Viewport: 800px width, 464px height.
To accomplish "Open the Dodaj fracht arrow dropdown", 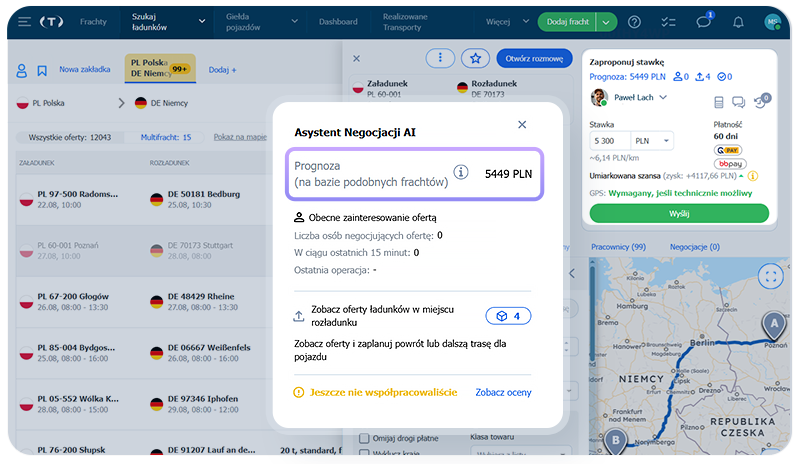I will [x=606, y=22].
